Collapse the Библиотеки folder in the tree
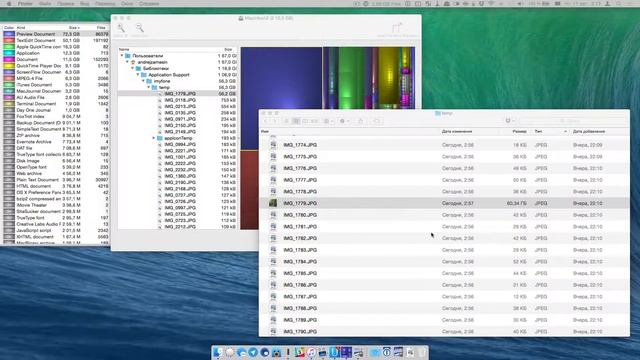This screenshot has width=640, height=360. pos(132,69)
